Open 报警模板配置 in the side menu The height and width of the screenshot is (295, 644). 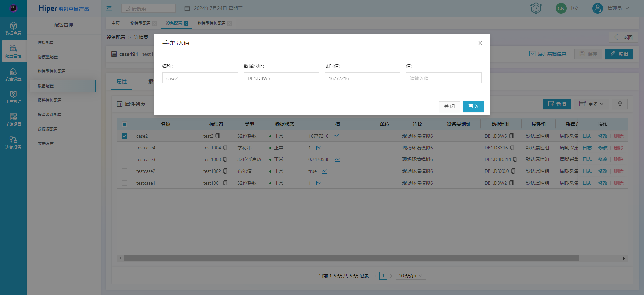click(x=50, y=100)
